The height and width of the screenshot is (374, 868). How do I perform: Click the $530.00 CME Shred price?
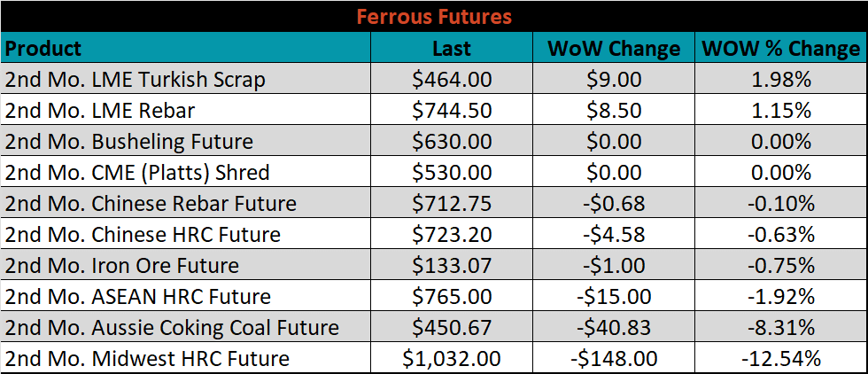[x=452, y=172]
